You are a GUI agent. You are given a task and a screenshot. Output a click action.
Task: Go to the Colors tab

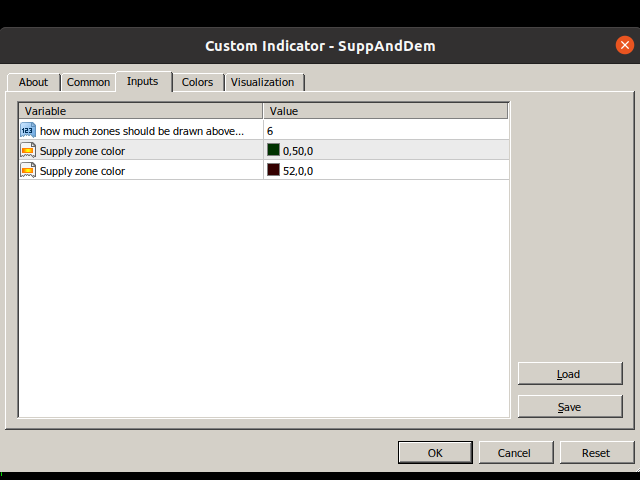197,83
